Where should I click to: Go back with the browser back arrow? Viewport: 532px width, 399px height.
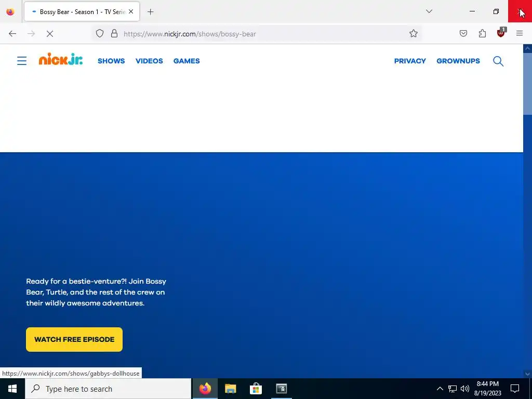pos(12,34)
